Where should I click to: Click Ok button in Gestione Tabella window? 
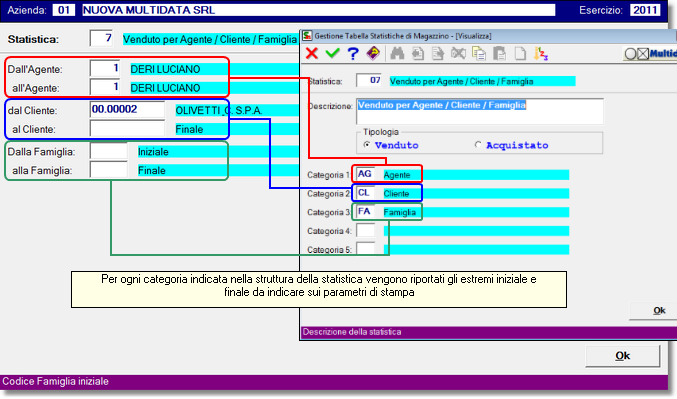(x=653, y=311)
